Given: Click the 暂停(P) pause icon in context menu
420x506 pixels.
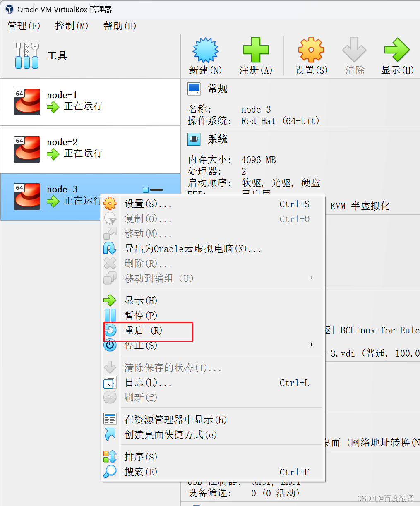Looking at the screenshot, I should click(110, 315).
